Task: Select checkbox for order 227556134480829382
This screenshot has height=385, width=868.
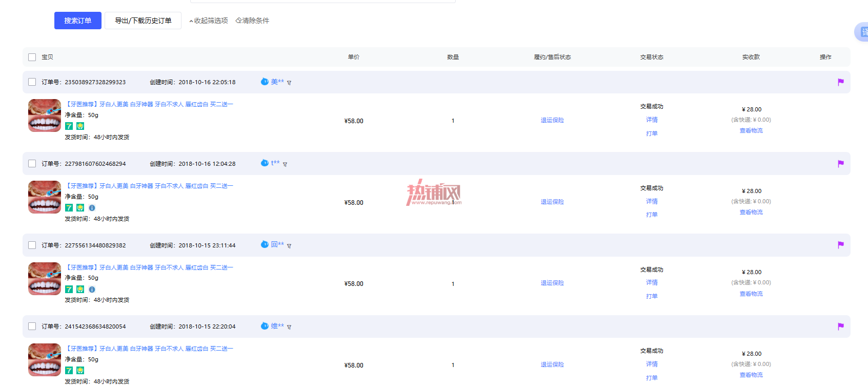Action: coord(32,245)
